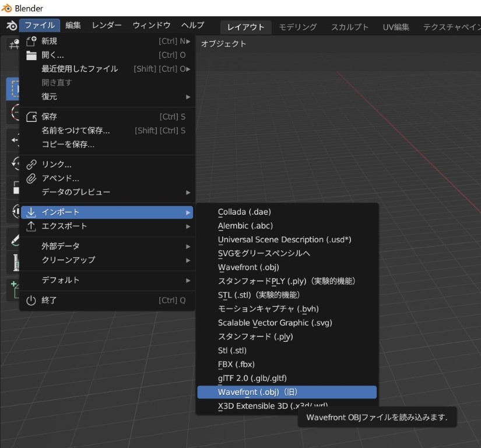
Task: Click the Append paperclip icon
Action: (x=31, y=178)
